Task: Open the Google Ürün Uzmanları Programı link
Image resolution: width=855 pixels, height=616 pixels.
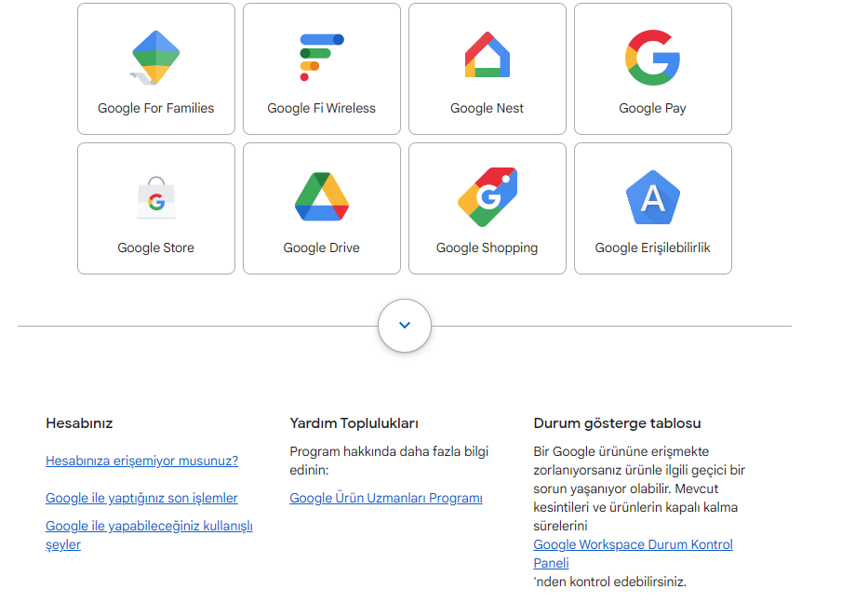Action: [x=386, y=498]
